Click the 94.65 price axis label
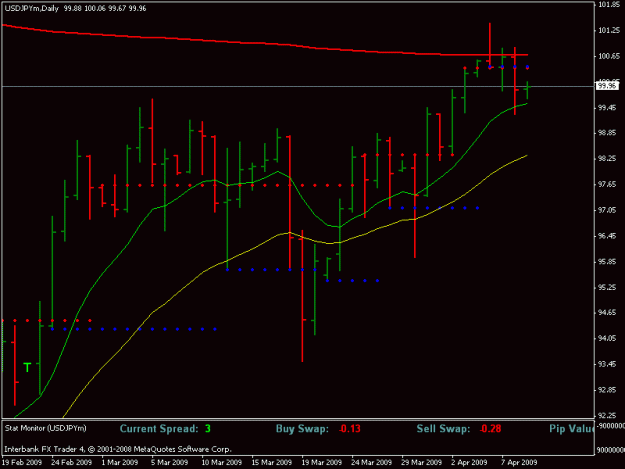 click(609, 313)
